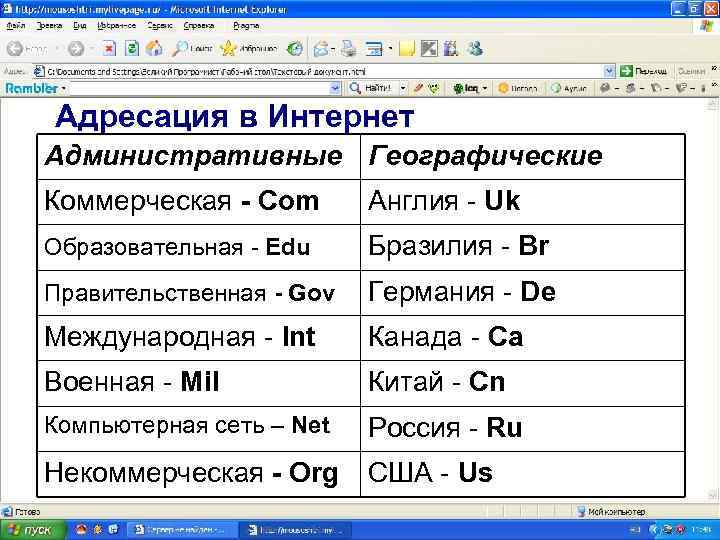
Task: Open Forward button history dropdown arrow
Action: [x=92, y=48]
